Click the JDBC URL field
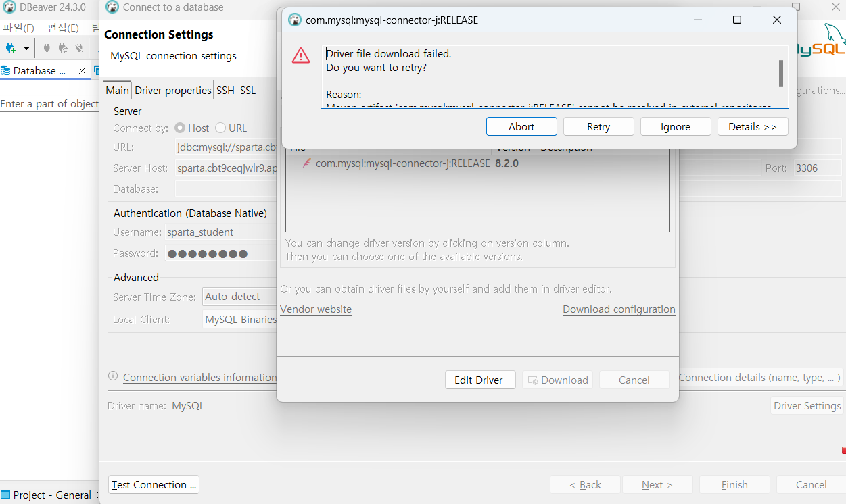This screenshot has width=846, height=504. coord(226,147)
